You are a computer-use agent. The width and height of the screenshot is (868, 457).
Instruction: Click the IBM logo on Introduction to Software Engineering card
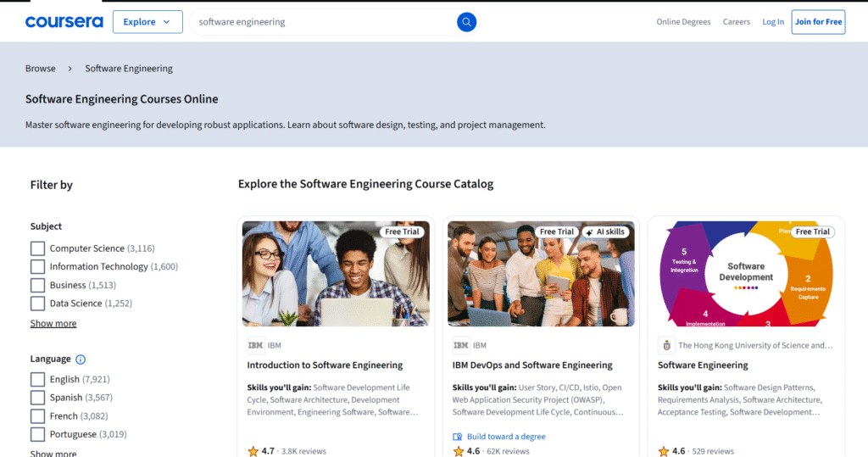tap(255, 345)
